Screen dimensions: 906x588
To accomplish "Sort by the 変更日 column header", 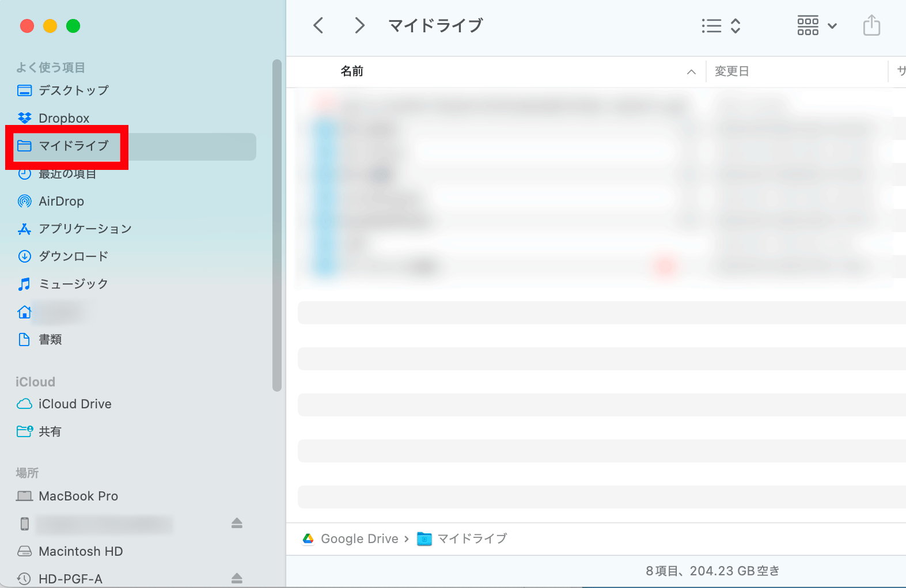I will point(731,71).
